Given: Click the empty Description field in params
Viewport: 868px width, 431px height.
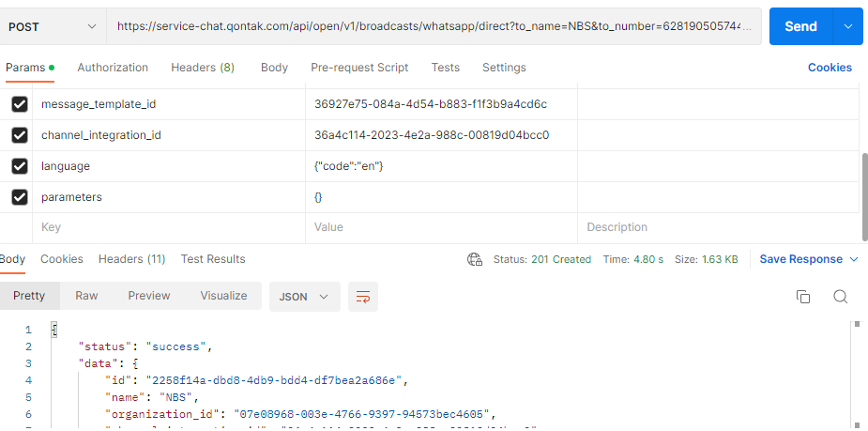Looking at the screenshot, I should (x=718, y=227).
